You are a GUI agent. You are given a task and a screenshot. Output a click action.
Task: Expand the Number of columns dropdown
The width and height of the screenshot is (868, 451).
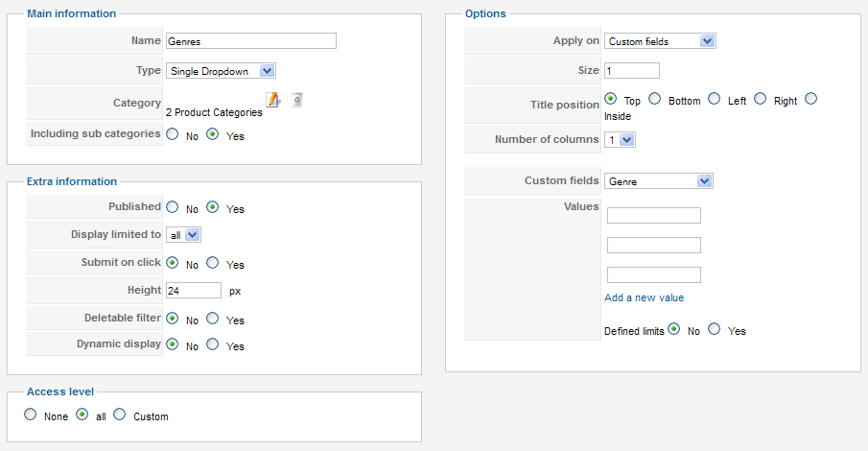point(620,140)
